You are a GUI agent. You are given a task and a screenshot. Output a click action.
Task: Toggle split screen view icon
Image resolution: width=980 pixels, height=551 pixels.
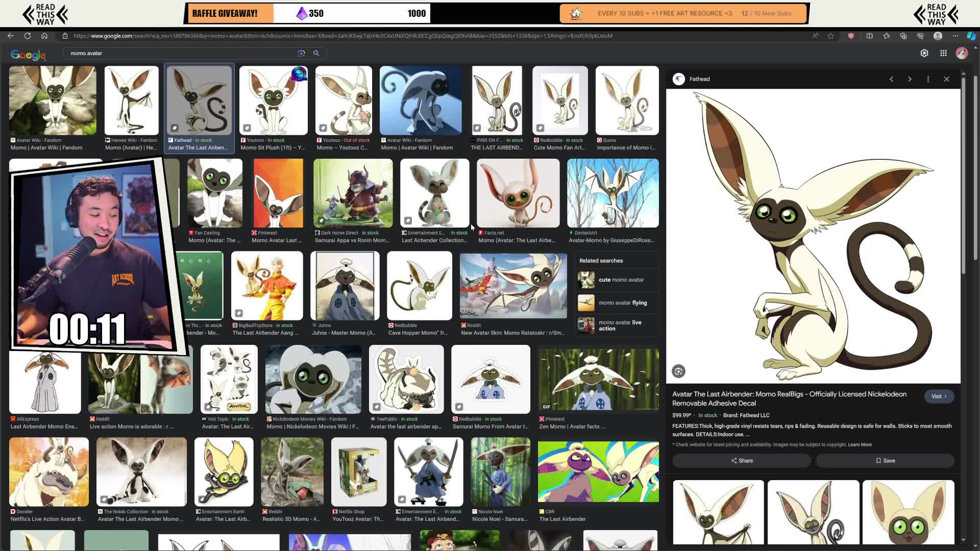(870, 36)
